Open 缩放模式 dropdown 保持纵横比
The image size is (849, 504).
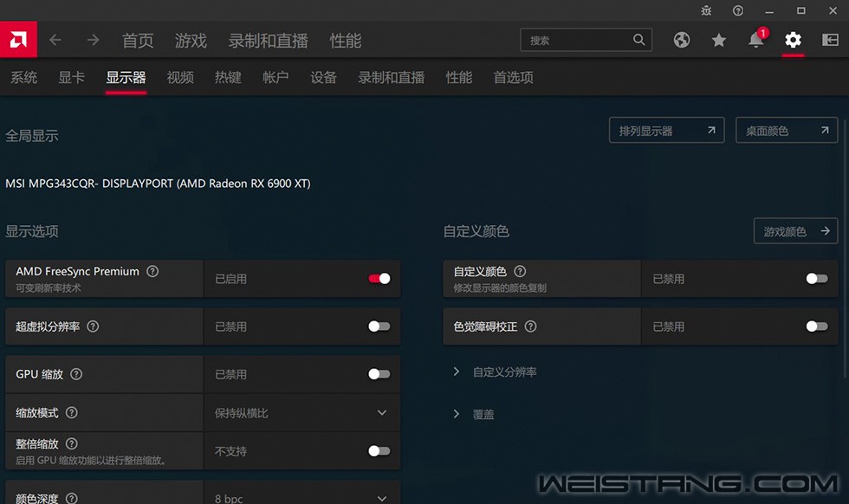(302, 413)
